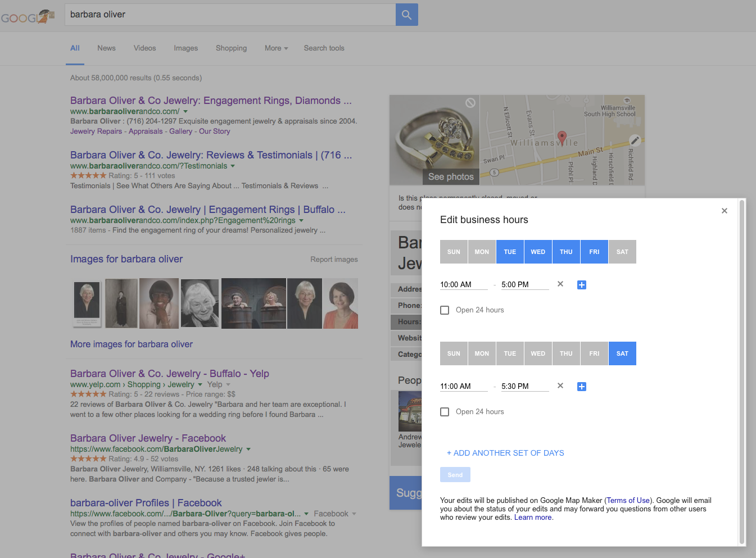Screen dimensions: 756x558
Task: Edit the 5:30 PM closing time field
Action: (x=525, y=387)
